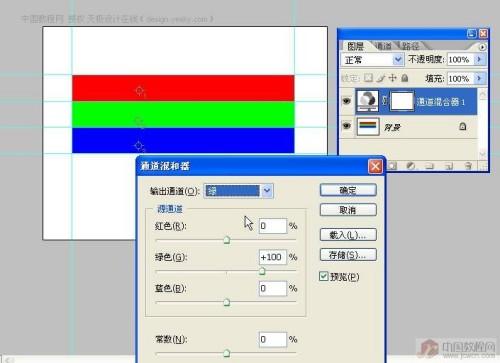Click the 绿色(G) percent input field

coord(273,257)
